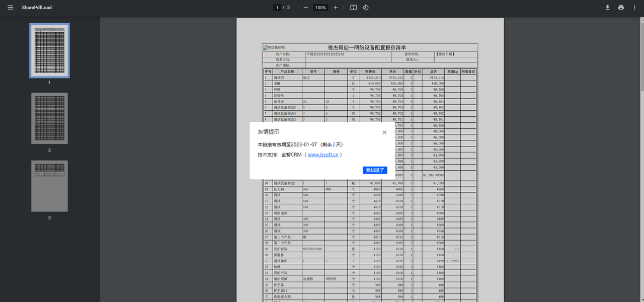Select page 1 thumbnail
This screenshot has height=302, width=644.
[49, 50]
